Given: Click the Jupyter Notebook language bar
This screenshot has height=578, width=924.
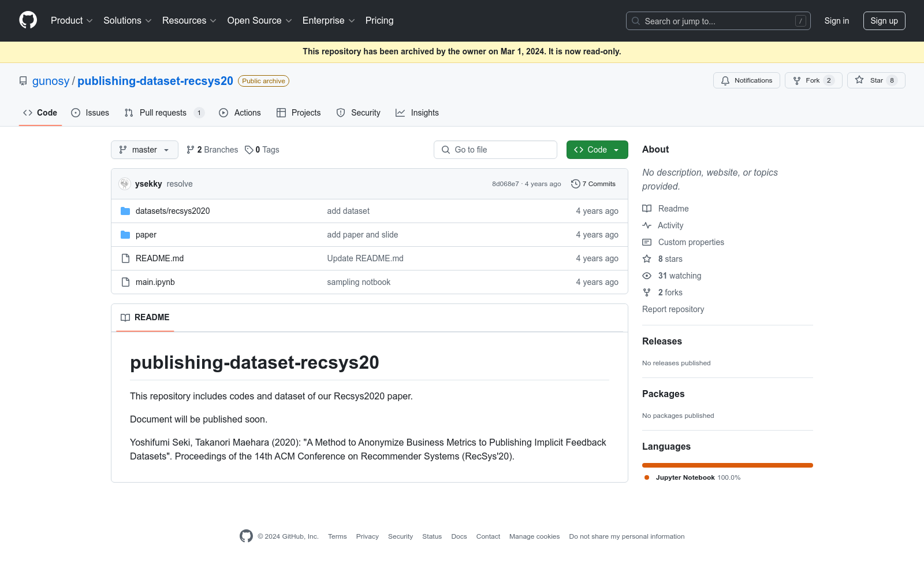Looking at the screenshot, I should coord(728,465).
